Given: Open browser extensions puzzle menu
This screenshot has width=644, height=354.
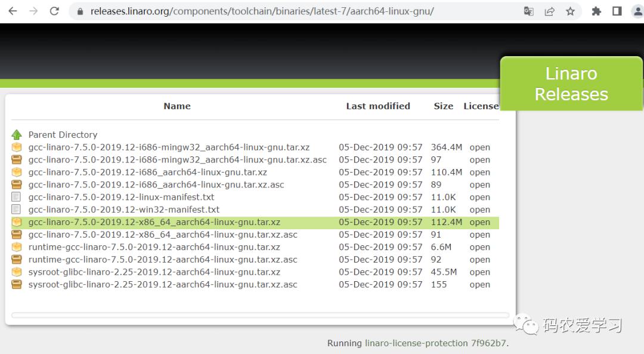Looking at the screenshot, I should coord(596,11).
